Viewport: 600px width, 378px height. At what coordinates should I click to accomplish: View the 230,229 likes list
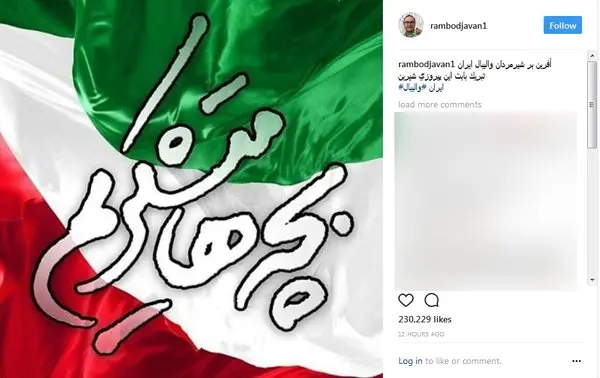pyautogui.click(x=425, y=319)
